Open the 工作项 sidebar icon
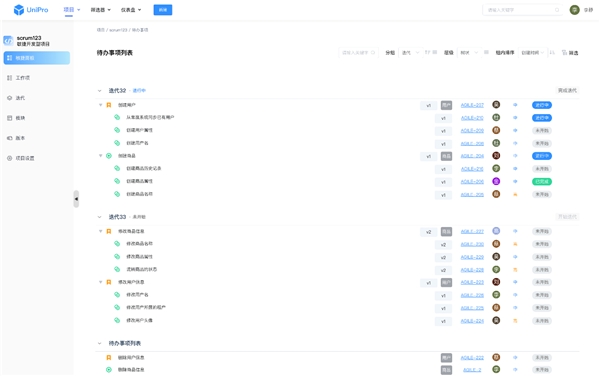600x376 pixels. tap(10, 78)
